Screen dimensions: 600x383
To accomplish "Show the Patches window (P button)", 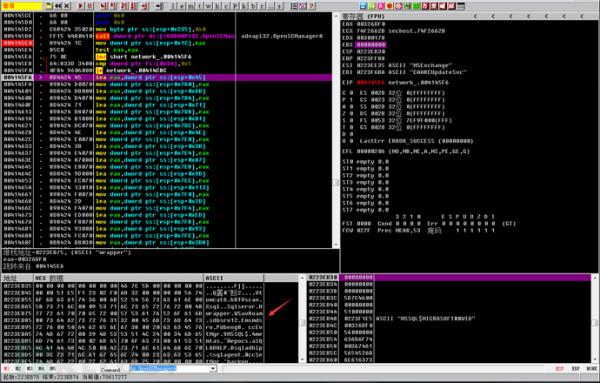I will [235, 6].
